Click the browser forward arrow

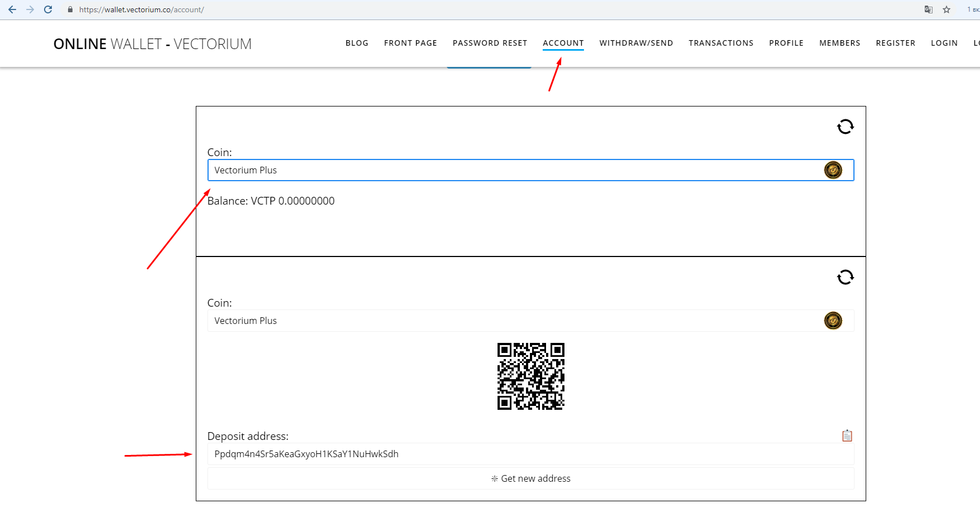pyautogui.click(x=30, y=9)
